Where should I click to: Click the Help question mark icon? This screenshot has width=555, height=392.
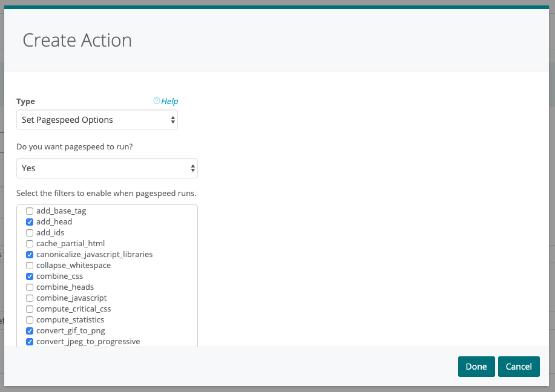(157, 101)
